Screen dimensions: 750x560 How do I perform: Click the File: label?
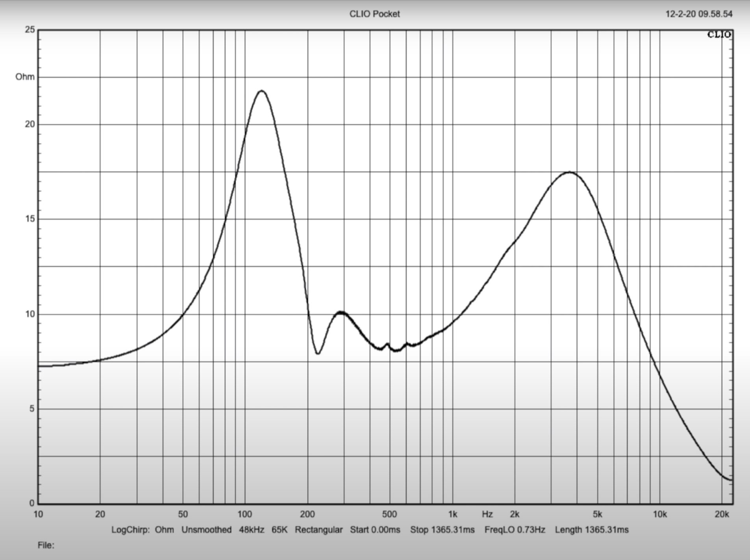(x=46, y=545)
